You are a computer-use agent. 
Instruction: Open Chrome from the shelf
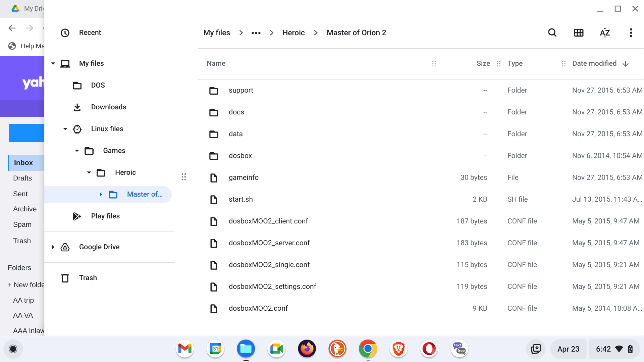click(368, 349)
